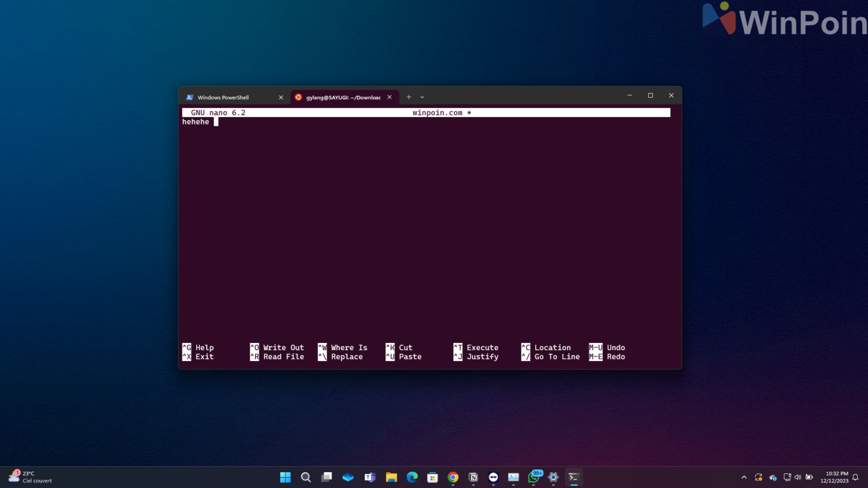Open the terminal profile dropdown chevron

[x=422, y=97]
